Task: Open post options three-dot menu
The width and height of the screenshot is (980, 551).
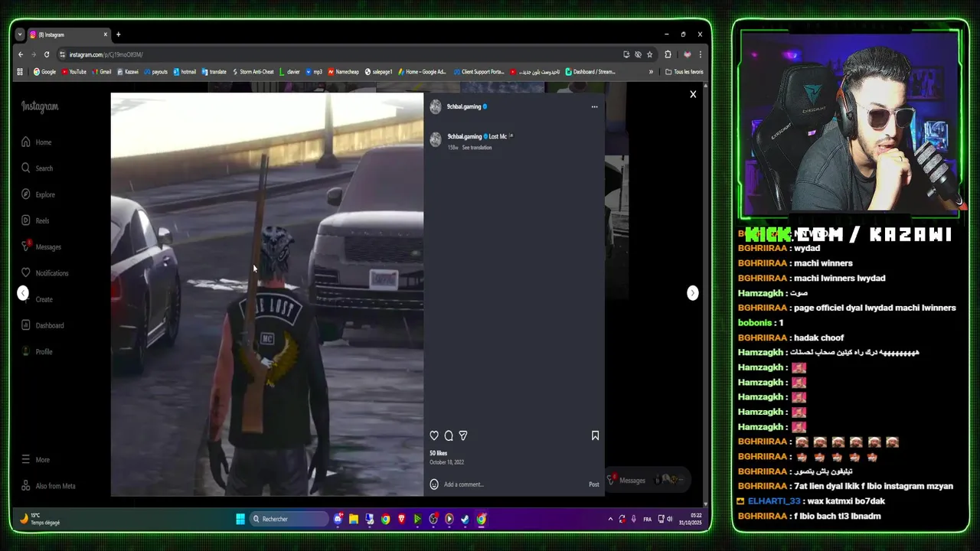Action: [x=594, y=107]
